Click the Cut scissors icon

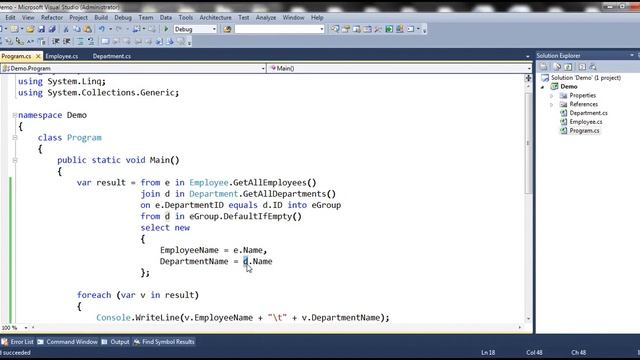[x=66, y=29]
